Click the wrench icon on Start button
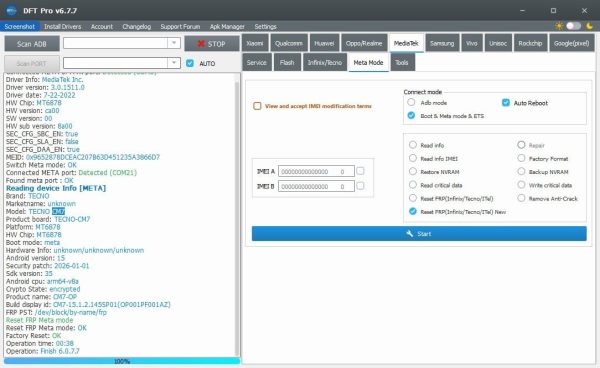Viewport: 600px width, 368px height. pyautogui.click(x=410, y=233)
